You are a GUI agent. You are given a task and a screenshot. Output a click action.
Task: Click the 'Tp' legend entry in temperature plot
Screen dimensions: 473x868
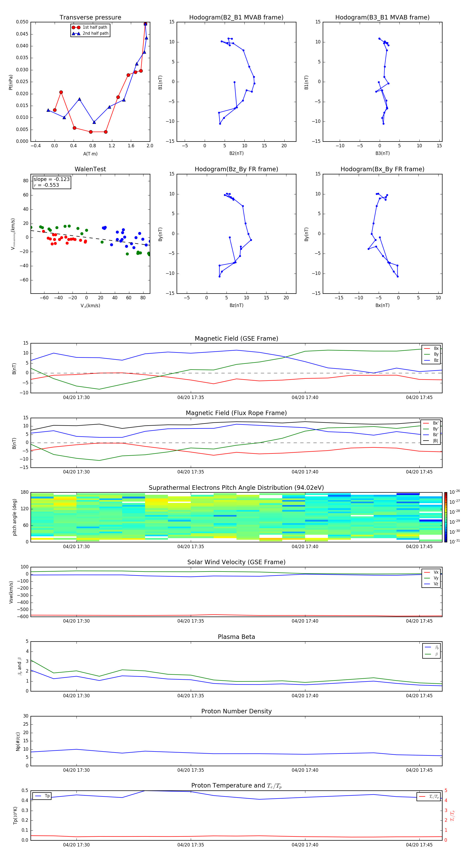[x=42, y=796]
